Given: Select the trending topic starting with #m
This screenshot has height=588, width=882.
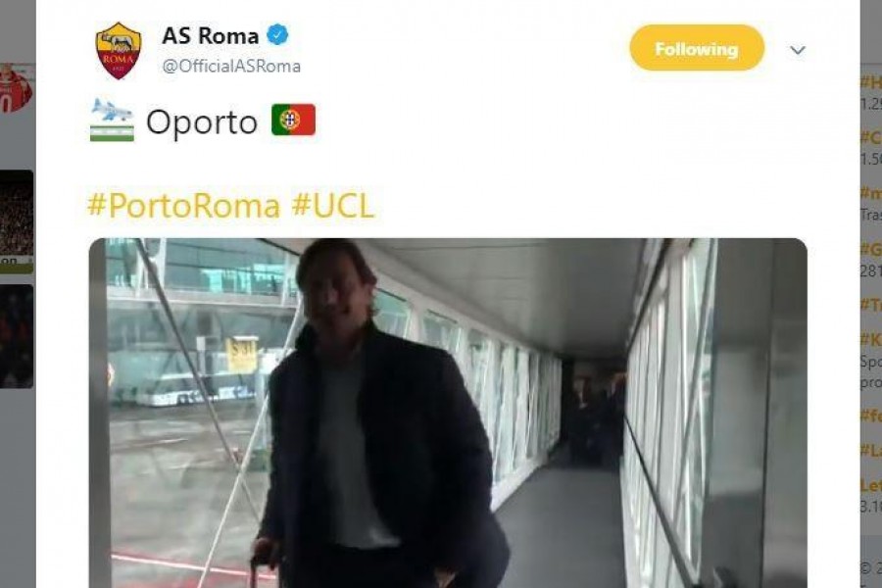Looking at the screenshot, I should [871, 193].
